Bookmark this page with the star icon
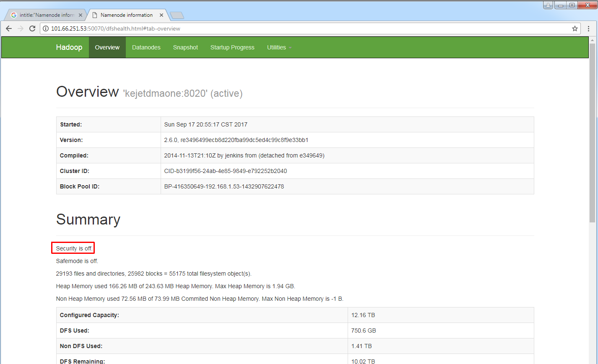This screenshot has width=598, height=364. click(575, 28)
